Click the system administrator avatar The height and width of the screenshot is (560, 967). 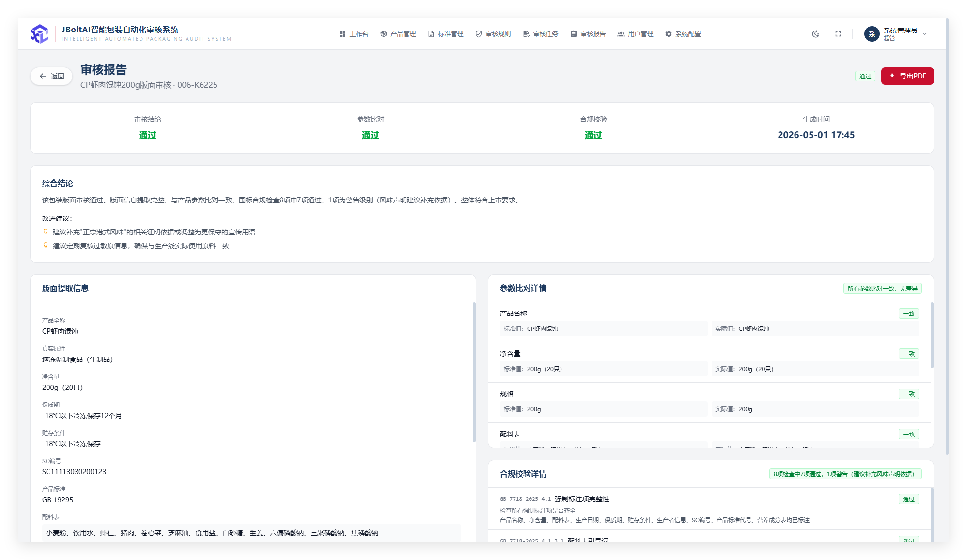tap(872, 34)
